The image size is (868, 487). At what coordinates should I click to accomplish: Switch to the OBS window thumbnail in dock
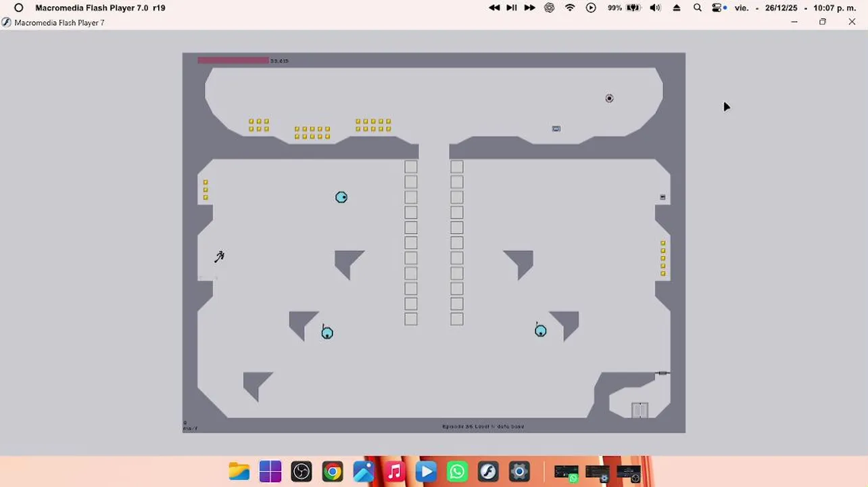(x=629, y=473)
